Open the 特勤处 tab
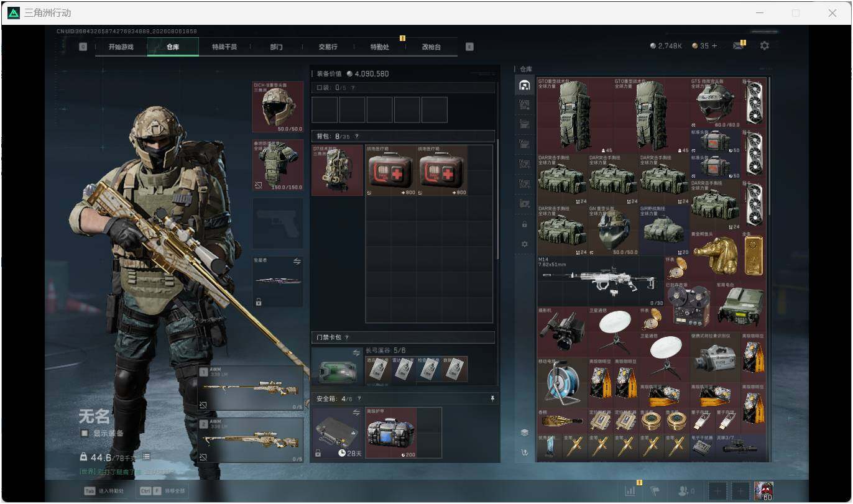The image size is (853, 504). click(x=379, y=47)
